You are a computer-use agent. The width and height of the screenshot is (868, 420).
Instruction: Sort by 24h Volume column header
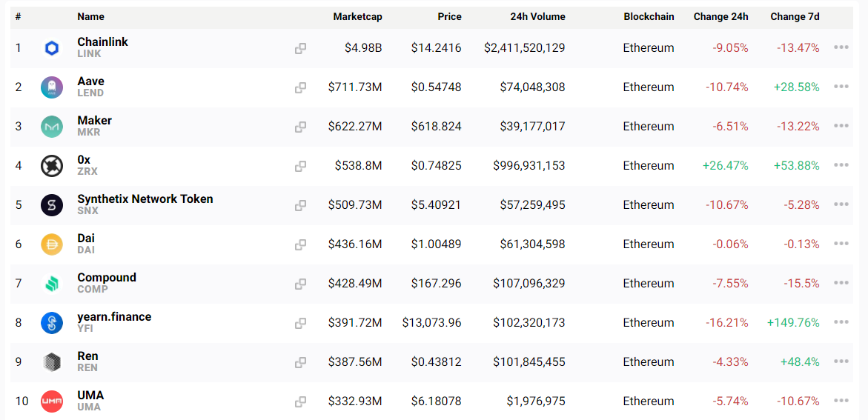tap(537, 16)
